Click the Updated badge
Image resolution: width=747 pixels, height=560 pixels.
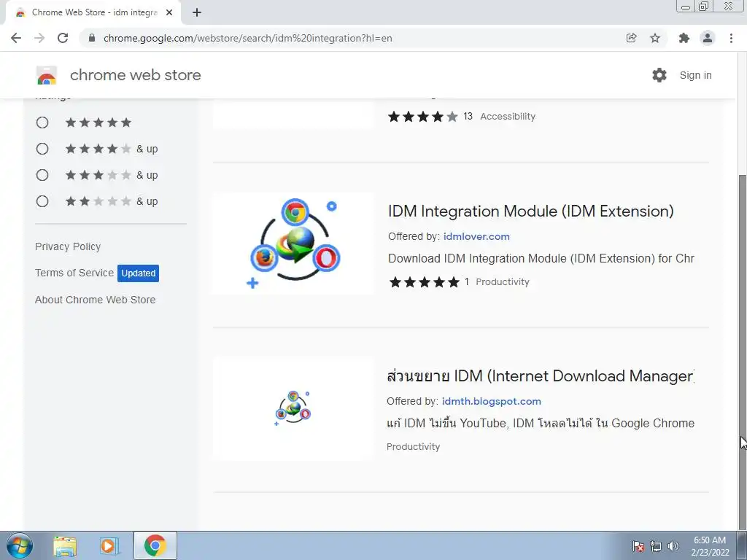pos(138,273)
